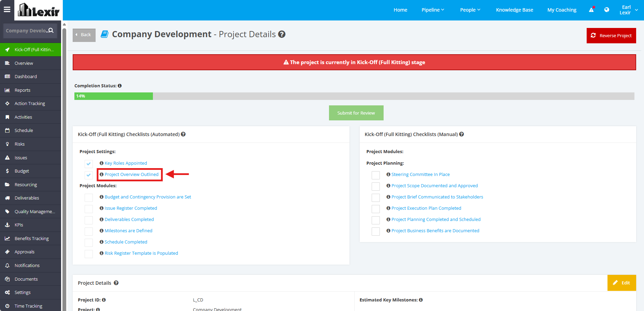Click info icon beside Risk Register Template

101,253
